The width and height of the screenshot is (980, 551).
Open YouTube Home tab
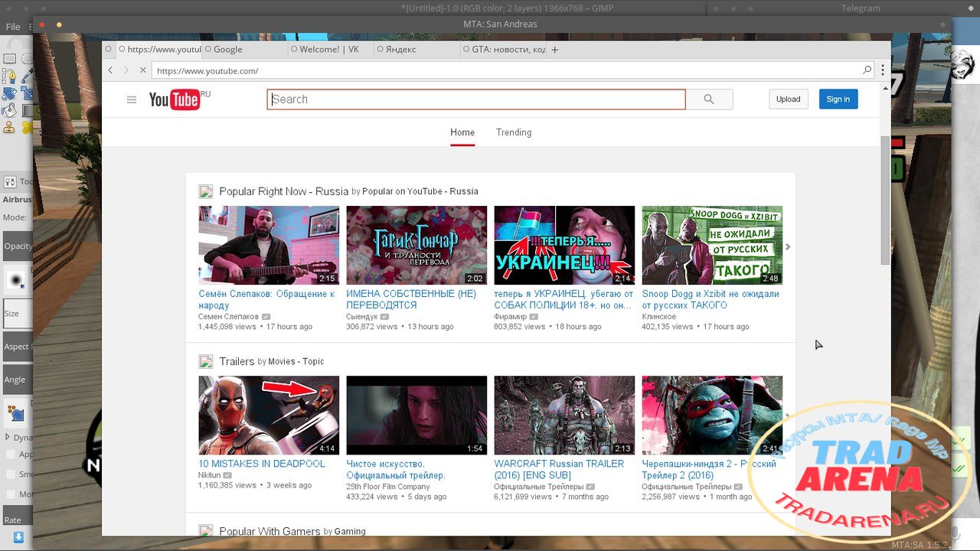(462, 132)
